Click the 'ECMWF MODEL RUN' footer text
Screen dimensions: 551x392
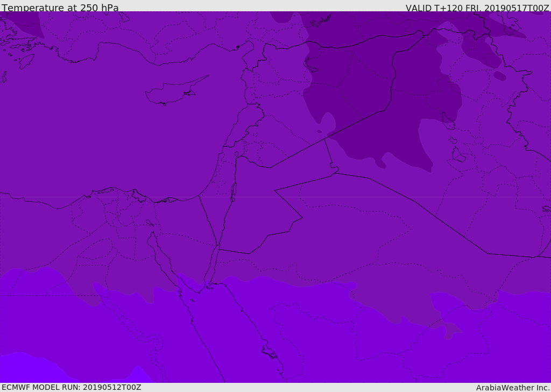(x=40, y=387)
